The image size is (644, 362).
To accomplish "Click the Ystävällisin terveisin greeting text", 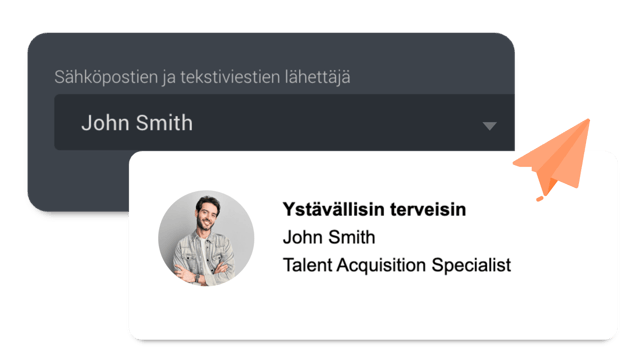I will [x=374, y=209].
